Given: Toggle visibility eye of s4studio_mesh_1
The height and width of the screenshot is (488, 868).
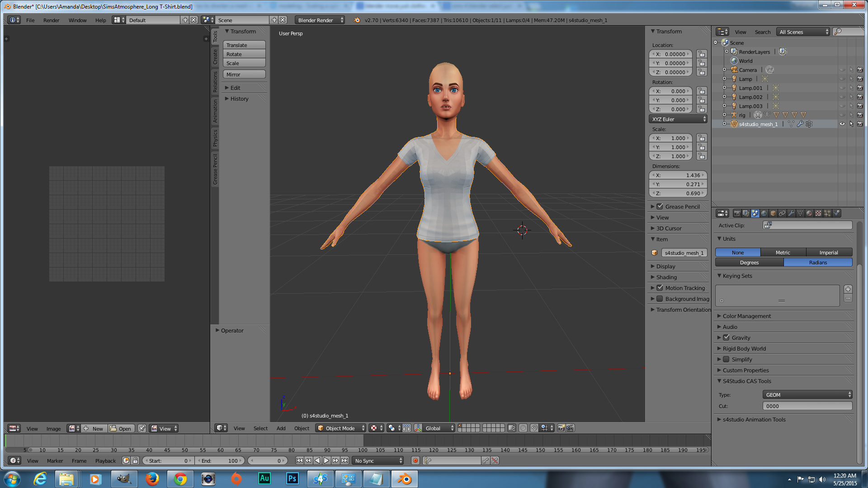Looking at the screenshot, I should point(842,124).
